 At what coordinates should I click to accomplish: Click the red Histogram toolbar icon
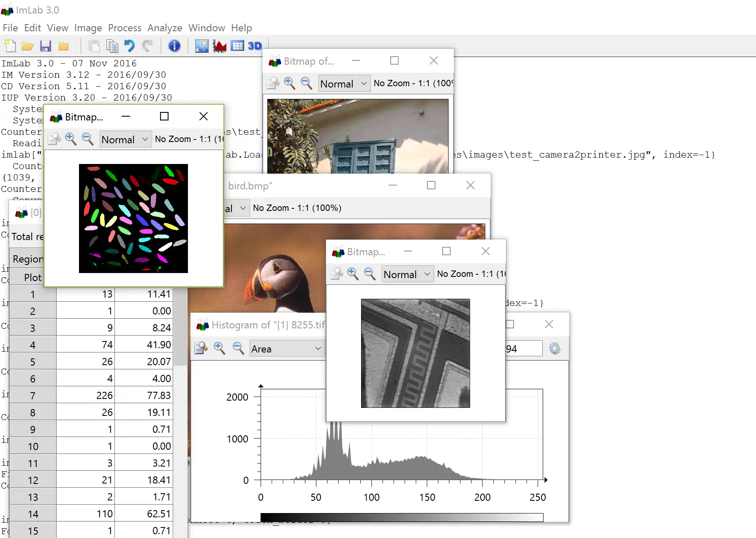tap(220, 46)
